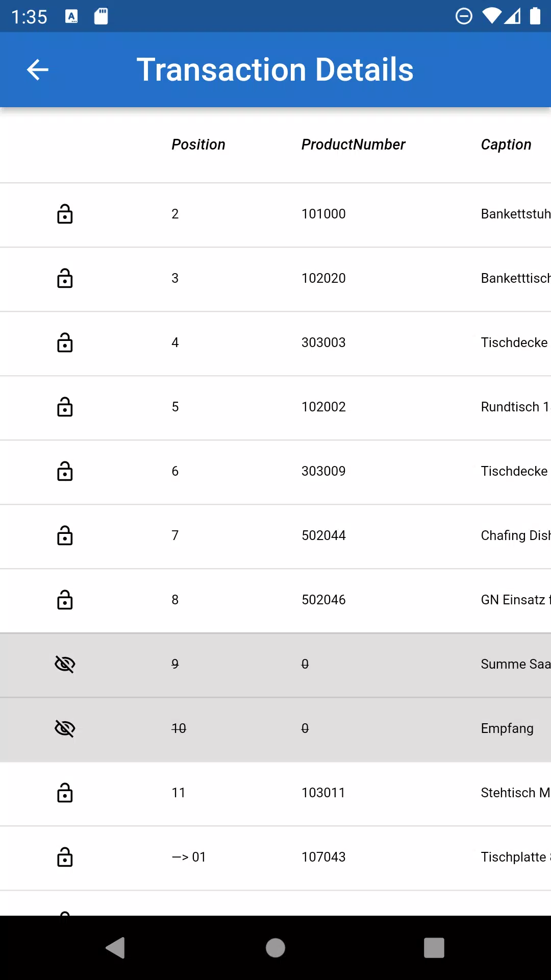Sort by Caption column header
This screenshot has width=551, height=980.
click(506, 144)
